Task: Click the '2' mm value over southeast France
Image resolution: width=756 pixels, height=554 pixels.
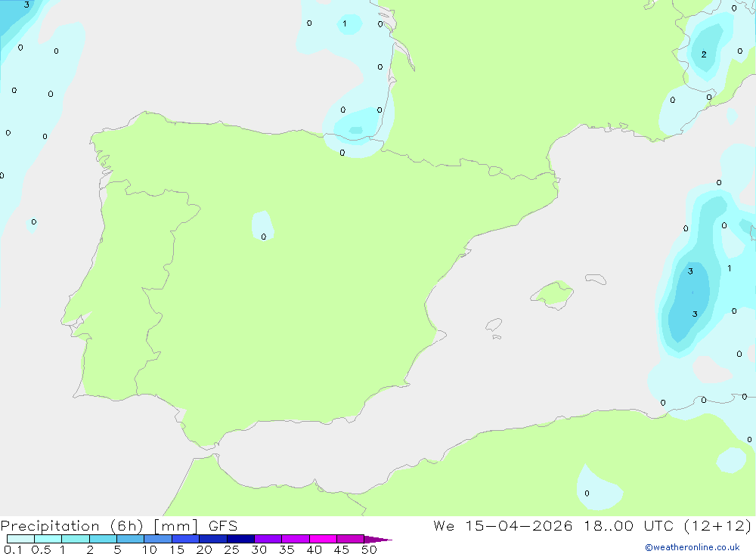Action: (704, 54)
